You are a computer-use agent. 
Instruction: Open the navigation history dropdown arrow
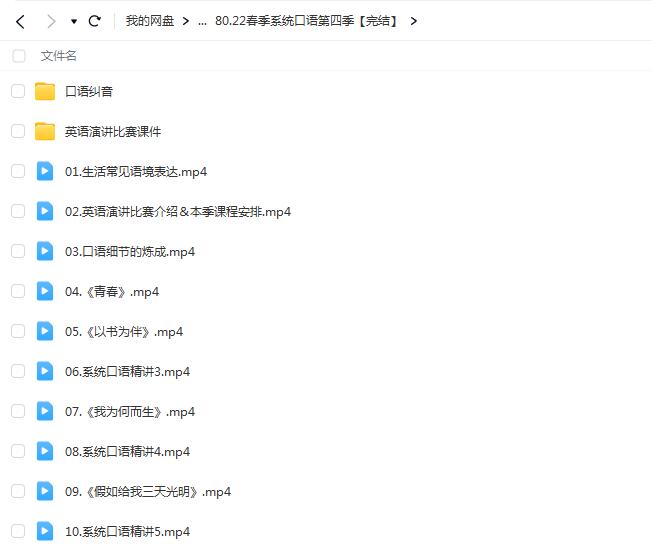(x=74, y=21)
